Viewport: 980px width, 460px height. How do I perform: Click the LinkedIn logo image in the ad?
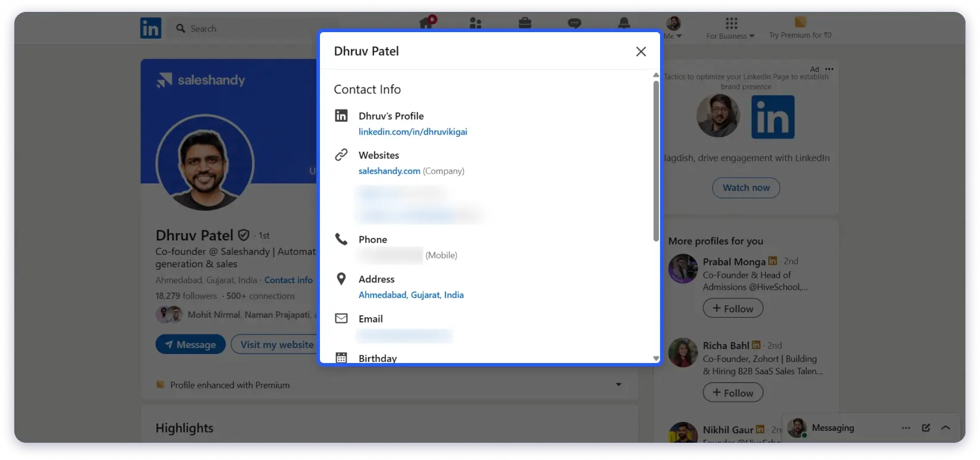(772, 117)
